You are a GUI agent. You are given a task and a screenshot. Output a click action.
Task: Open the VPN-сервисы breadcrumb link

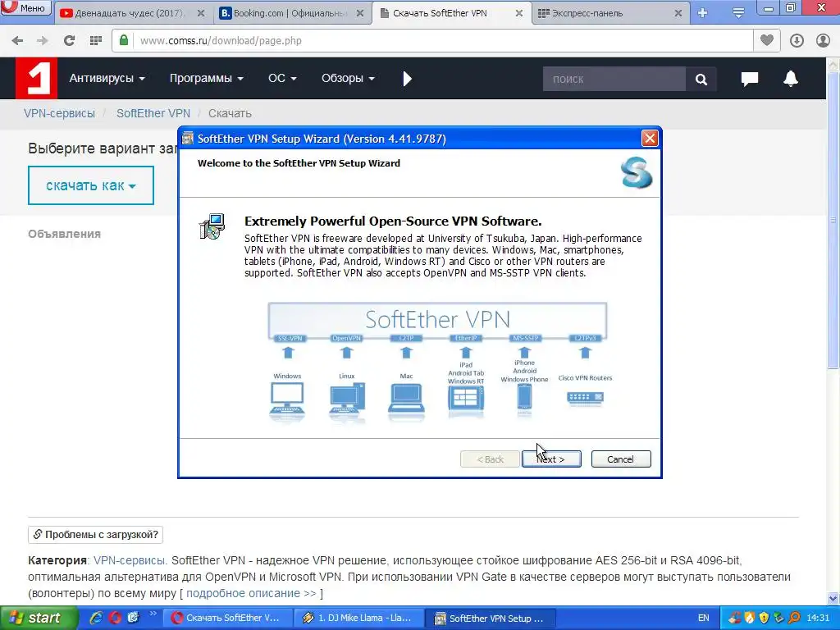(59, 113)
